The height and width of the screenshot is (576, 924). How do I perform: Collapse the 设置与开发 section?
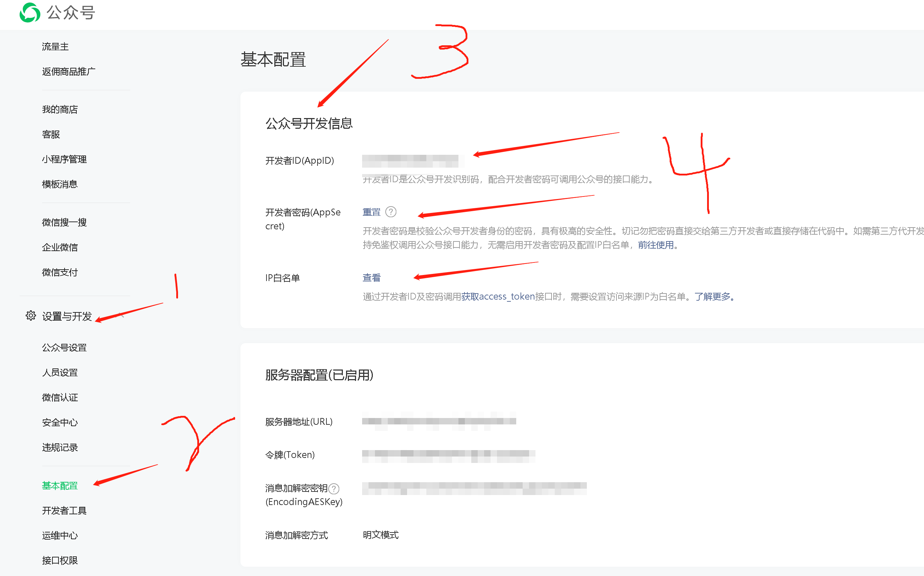pos(122,315)
